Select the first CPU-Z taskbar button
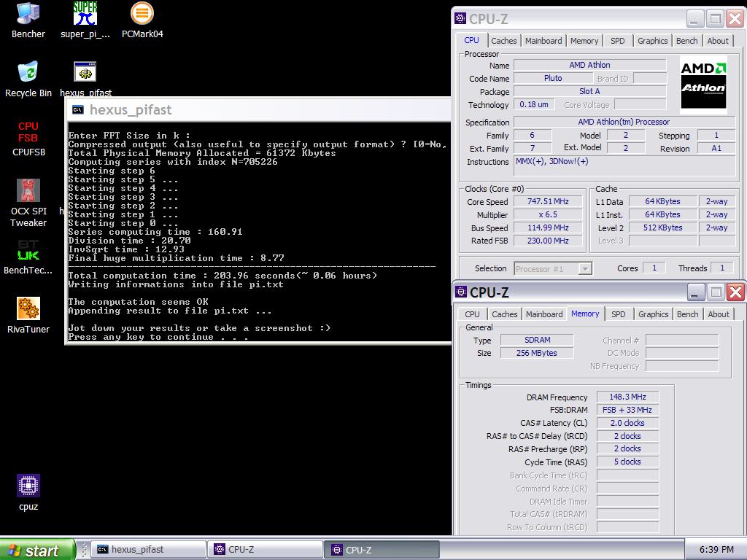Screen dimensions: 747x560 266,550
